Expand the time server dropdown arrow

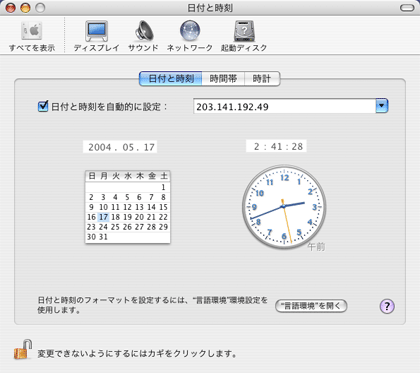pyautogui.click(x=382, y=106)
